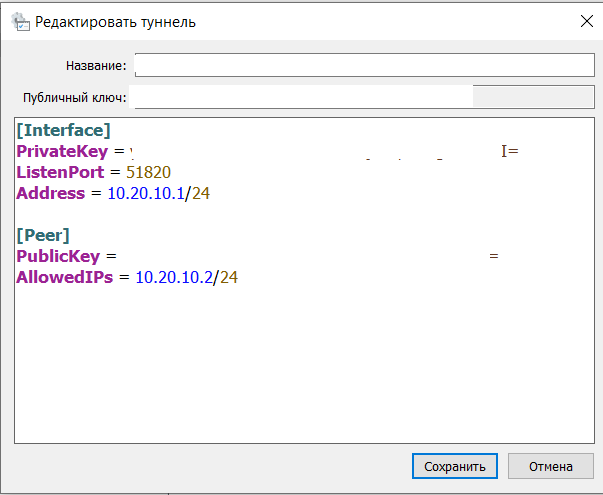
Task: Click the ListenPort value 51820
Action: point(148,172)
